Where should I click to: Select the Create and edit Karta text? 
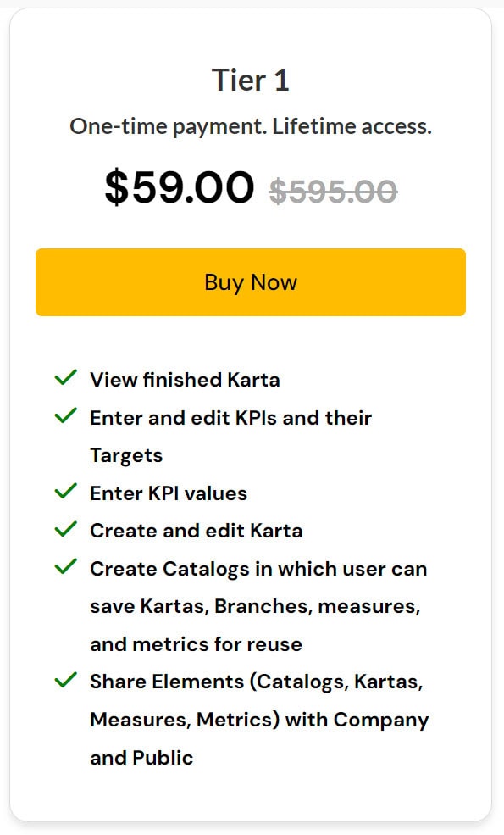click(196, 531)
